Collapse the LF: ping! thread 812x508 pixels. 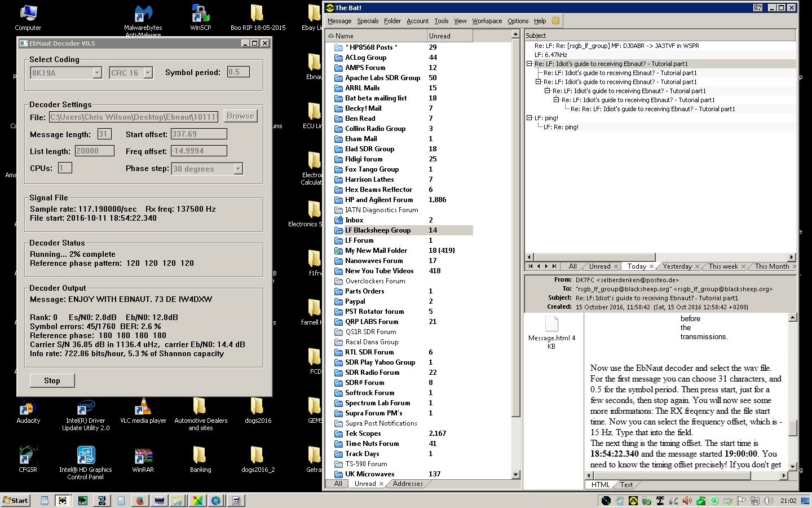pyautogui.click(x=529, y=118)
